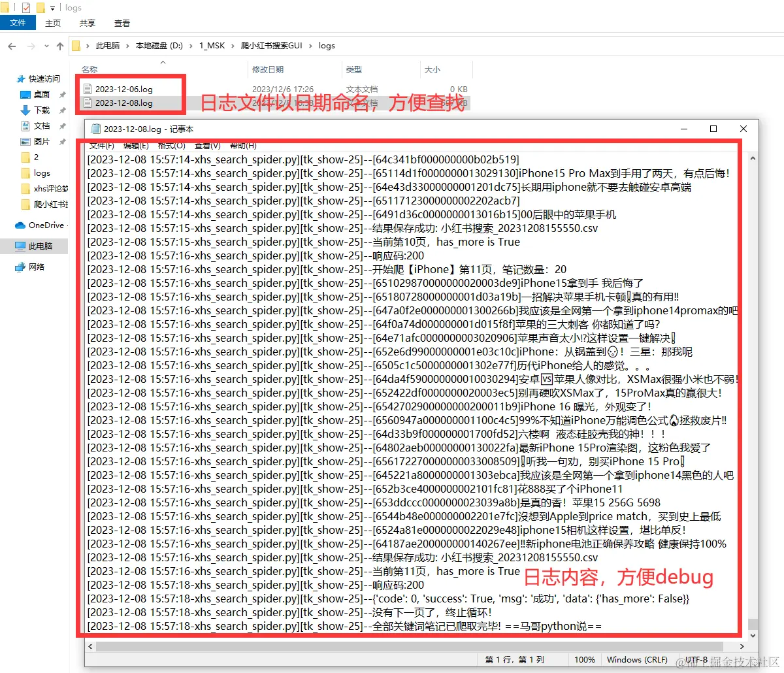784x673 pixels.
Task: Click the 快速访问 star icon
Action: [21, 79]
